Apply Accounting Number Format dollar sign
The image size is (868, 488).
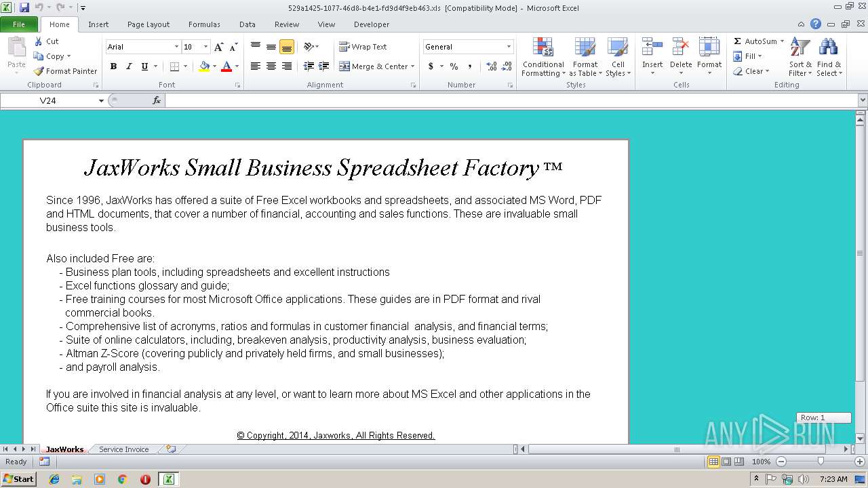point(431,66)
